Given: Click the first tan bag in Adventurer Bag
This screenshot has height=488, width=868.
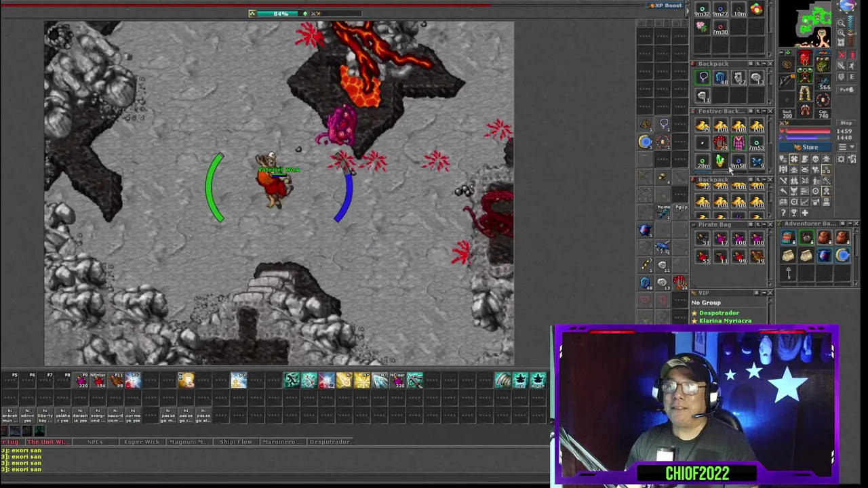Looking at the screenshot, I should click(x=788, y=256).
